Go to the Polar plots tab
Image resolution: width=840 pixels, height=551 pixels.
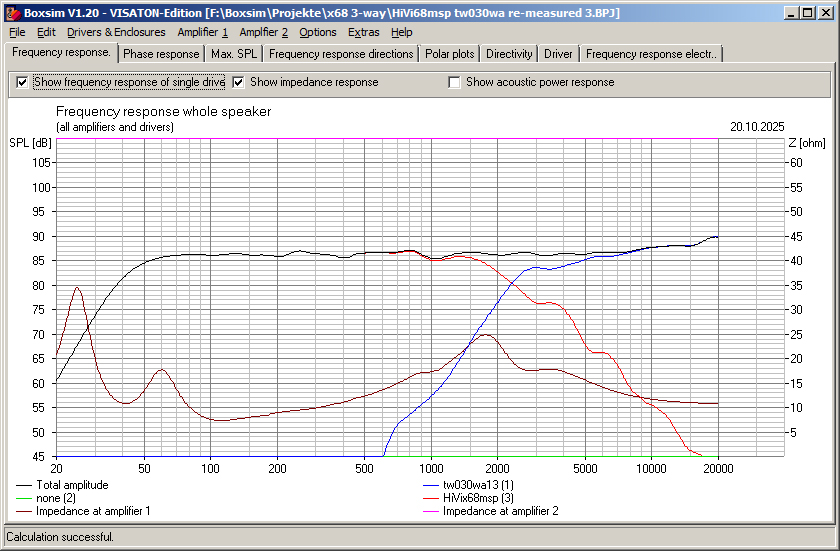[x=450, y=54]
